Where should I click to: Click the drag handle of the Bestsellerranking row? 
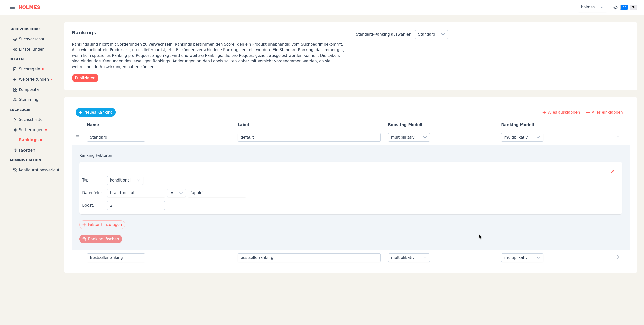pos(77,257)
